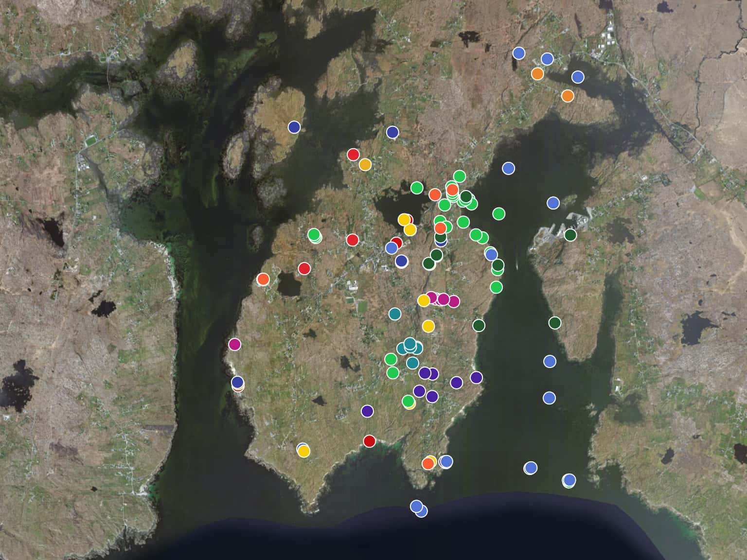Select red marker on southern shoreline
747x560 pixels.
tap(369, 441)
